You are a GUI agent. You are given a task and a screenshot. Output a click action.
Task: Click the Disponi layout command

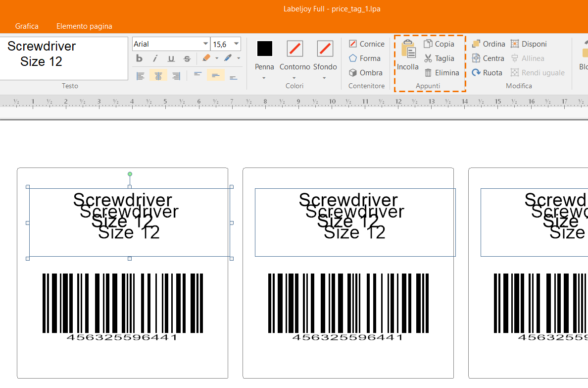coord(529,44)
